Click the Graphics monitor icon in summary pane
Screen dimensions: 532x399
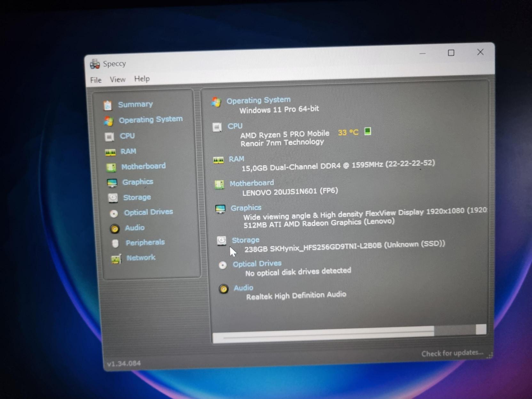click(220, 209)
